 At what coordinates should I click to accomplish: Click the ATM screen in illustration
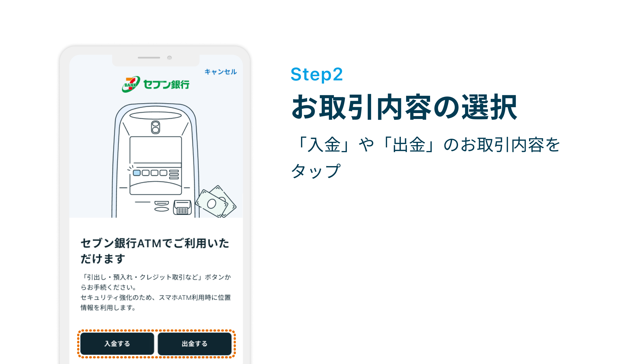tap(156, 150)
